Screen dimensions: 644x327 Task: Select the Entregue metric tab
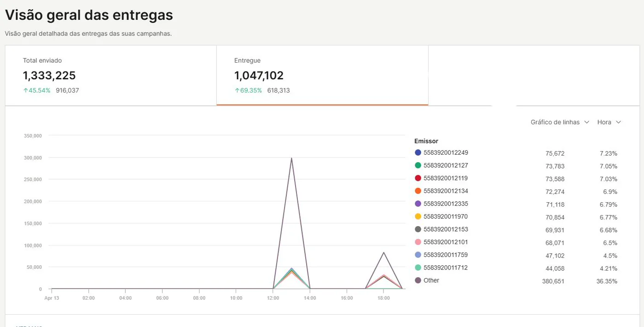tap(322, 76)
